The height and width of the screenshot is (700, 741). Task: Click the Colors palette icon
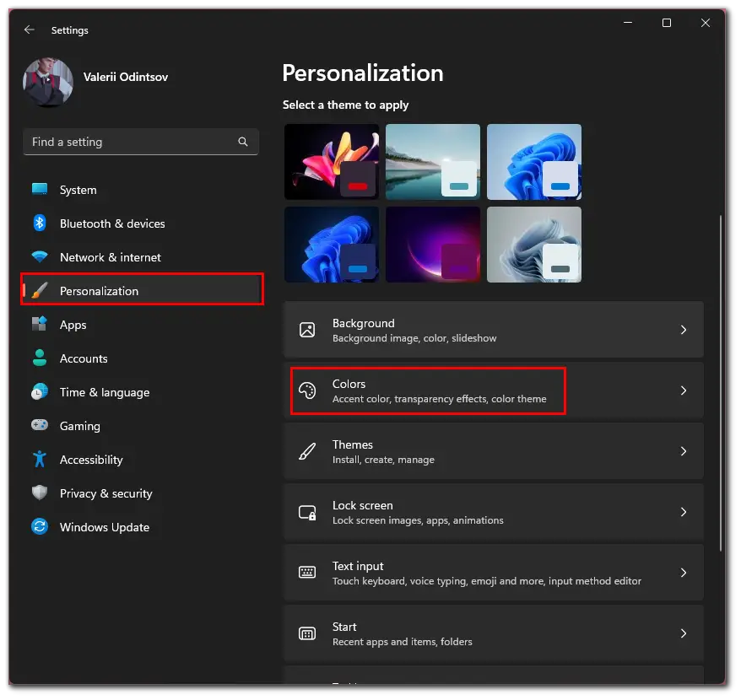click(307, 390)
